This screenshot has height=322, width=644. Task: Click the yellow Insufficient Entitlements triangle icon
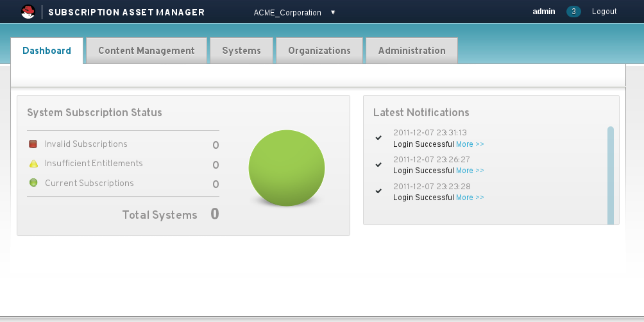point(34,164)
